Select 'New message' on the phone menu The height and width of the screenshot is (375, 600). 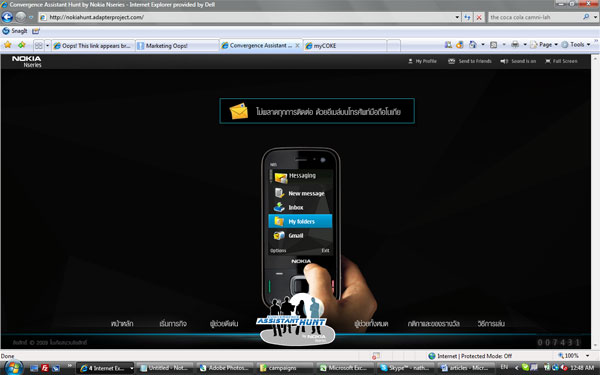(300, 193)
